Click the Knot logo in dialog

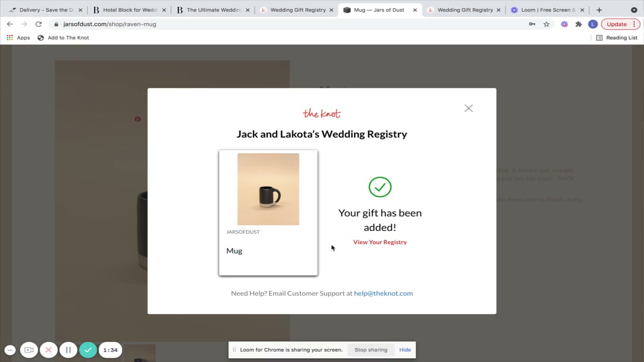(321, 114)
